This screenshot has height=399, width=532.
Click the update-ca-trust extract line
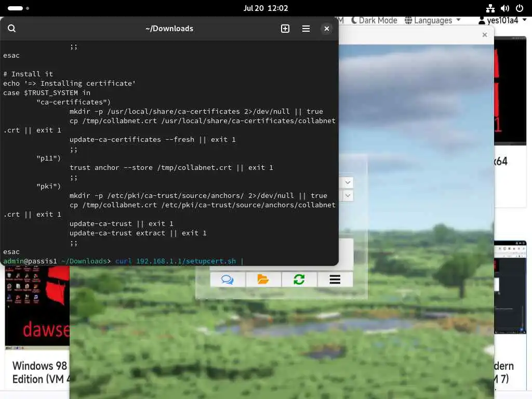click(x=138, y=233)
